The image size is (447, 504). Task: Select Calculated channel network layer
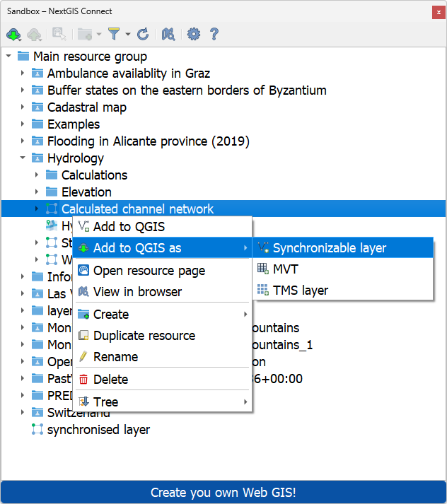point(223,209)
